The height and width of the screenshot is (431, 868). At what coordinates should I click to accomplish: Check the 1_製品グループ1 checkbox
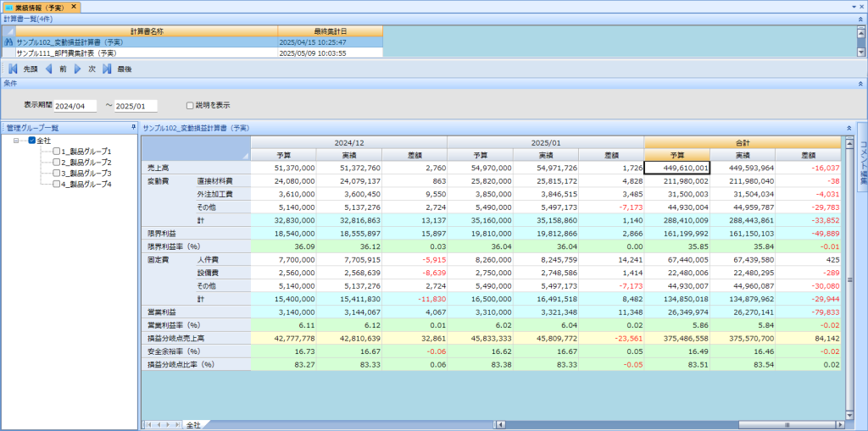coord(56,151)
